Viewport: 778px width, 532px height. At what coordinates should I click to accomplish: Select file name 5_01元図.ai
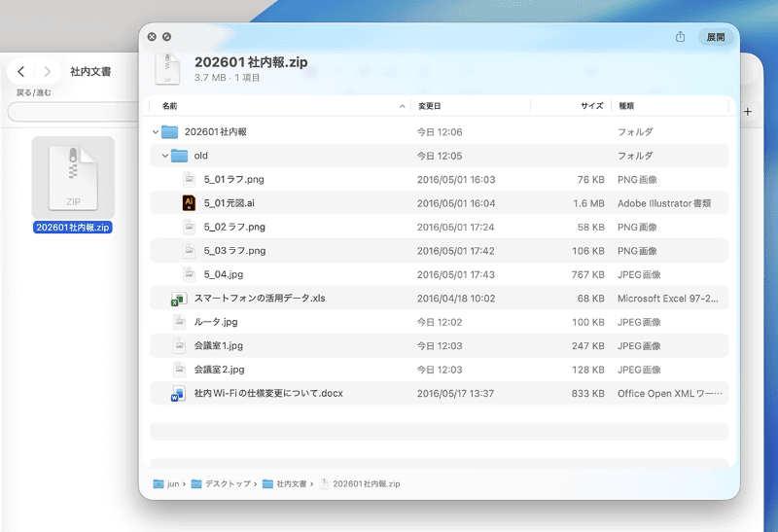229,203
